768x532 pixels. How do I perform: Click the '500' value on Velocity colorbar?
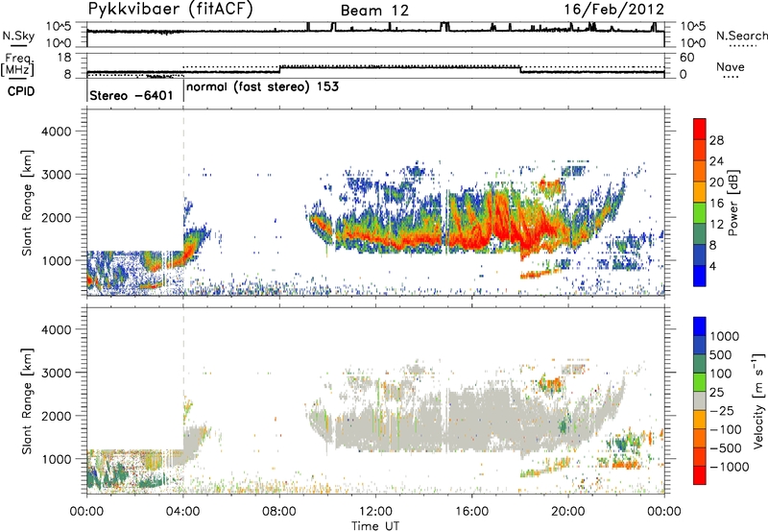(x=720, y=355)
